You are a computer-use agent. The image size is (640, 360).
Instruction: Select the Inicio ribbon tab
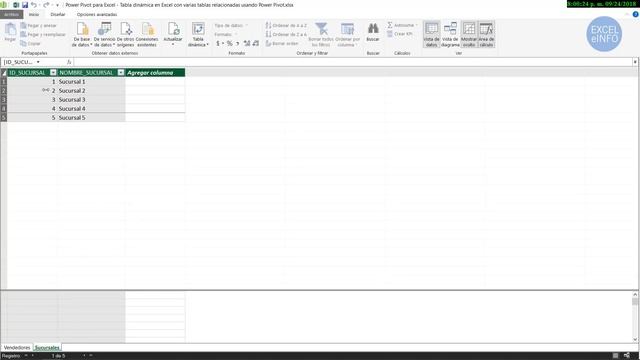pyautogui.click(x=34, y=14)
